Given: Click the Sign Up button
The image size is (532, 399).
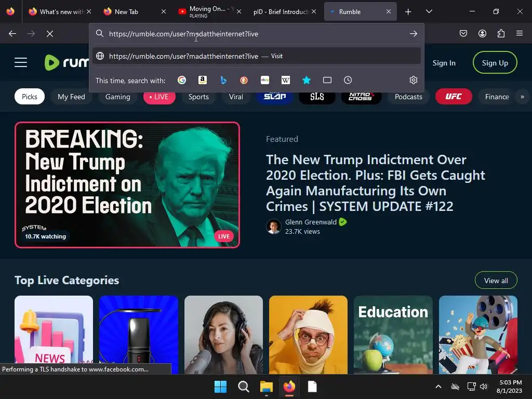Looking at the screenshot, I should coord(495,62).
